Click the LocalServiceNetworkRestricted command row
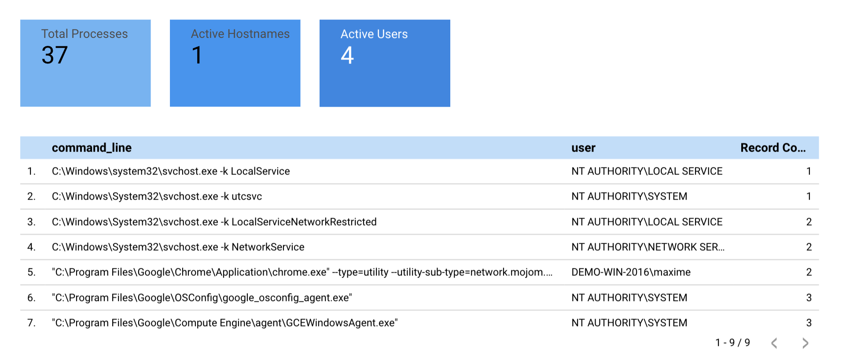 coord(214,222)
